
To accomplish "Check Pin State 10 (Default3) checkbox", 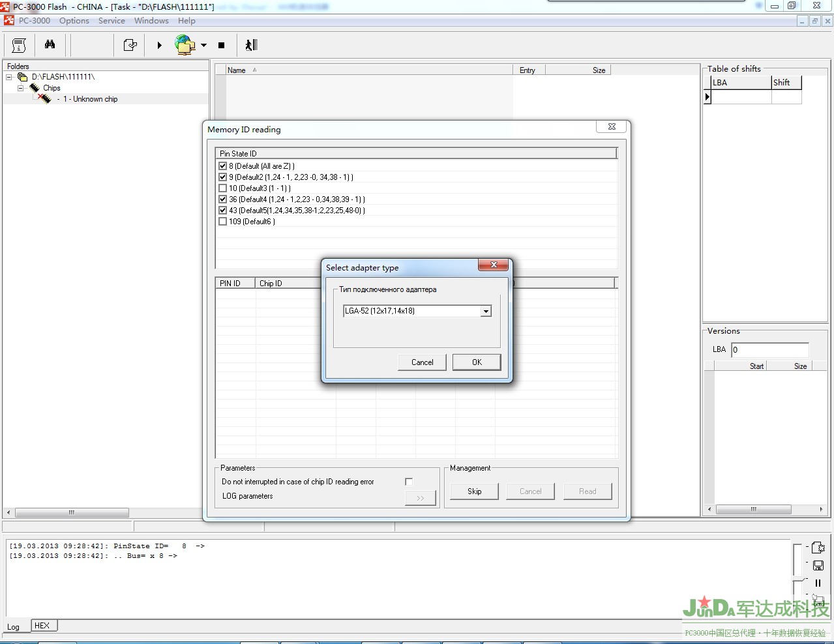I will 222,188.
